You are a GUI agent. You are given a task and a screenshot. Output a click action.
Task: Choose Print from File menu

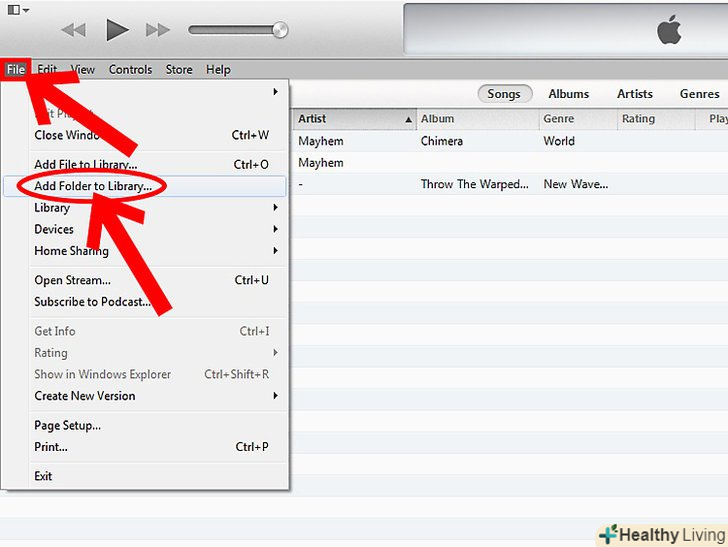[144, 447]
